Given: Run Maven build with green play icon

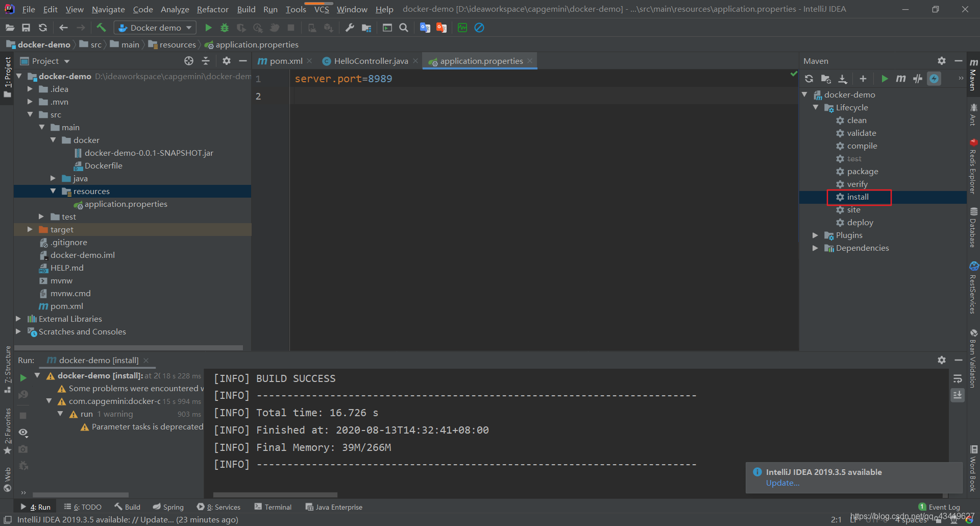Looking at the screenshot, I should pyautogui.click(x=885, y=79).
